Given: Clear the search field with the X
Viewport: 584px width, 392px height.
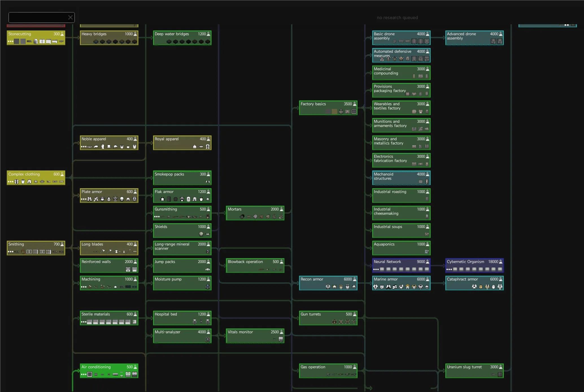Looking at the screenshot, I should (70, 17).
